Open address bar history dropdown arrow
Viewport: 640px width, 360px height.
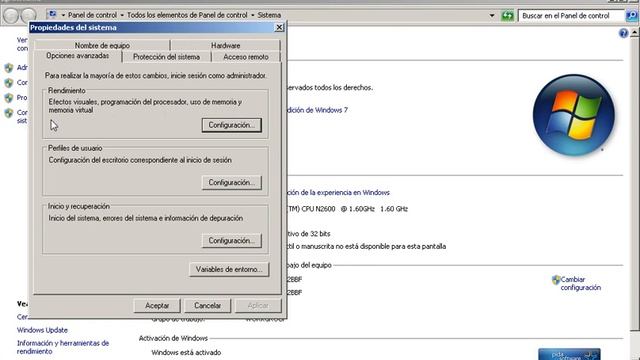(492, 16)
